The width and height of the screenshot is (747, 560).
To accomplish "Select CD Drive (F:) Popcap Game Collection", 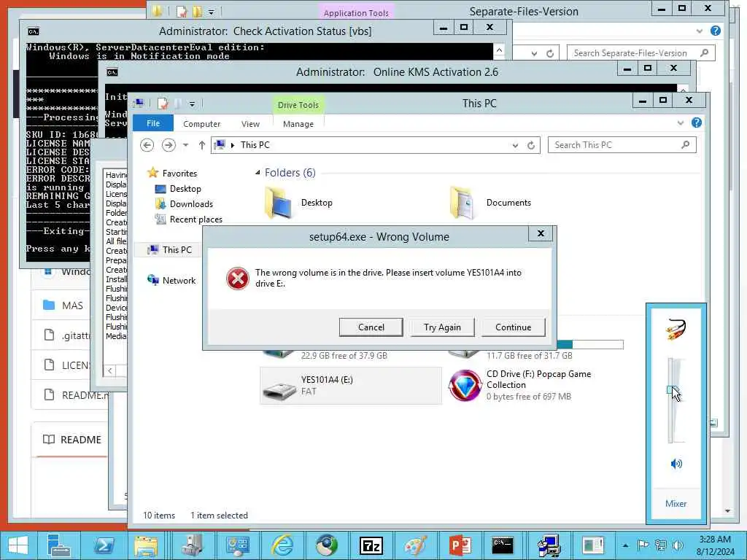I will 522,386.
